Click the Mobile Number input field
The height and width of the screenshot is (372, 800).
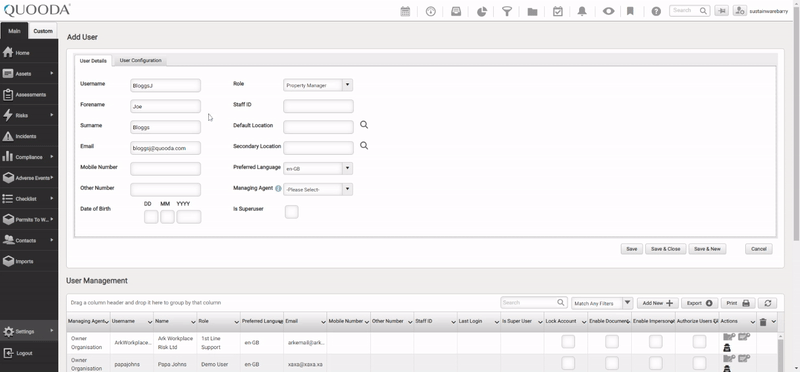tap(165, 168)
